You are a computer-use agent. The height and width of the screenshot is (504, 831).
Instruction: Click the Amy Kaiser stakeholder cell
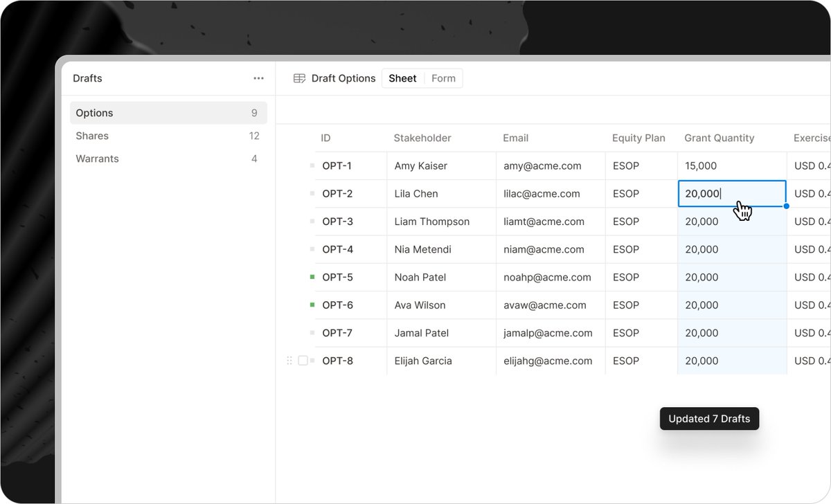pos(441,166)
